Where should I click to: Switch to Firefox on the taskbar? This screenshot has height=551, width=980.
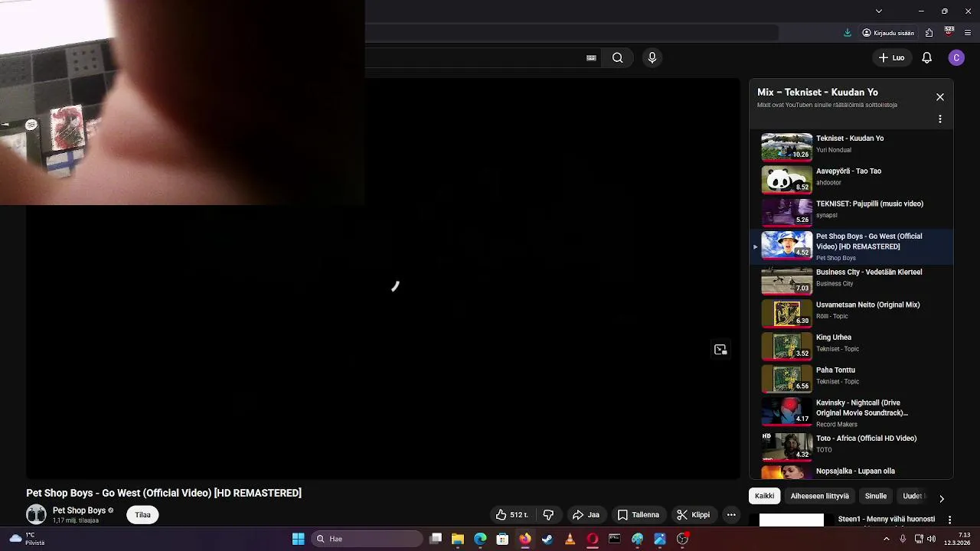click(524, 539)
